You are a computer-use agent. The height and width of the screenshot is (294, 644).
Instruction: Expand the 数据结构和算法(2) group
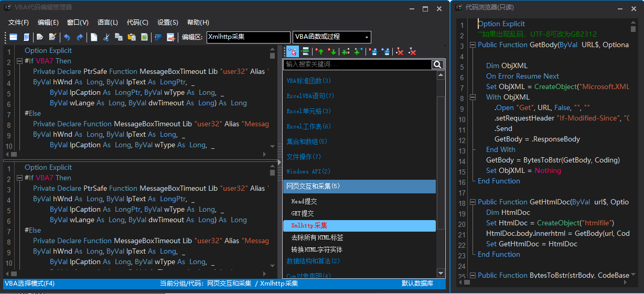pyautogui.click(x=313, y=261)
